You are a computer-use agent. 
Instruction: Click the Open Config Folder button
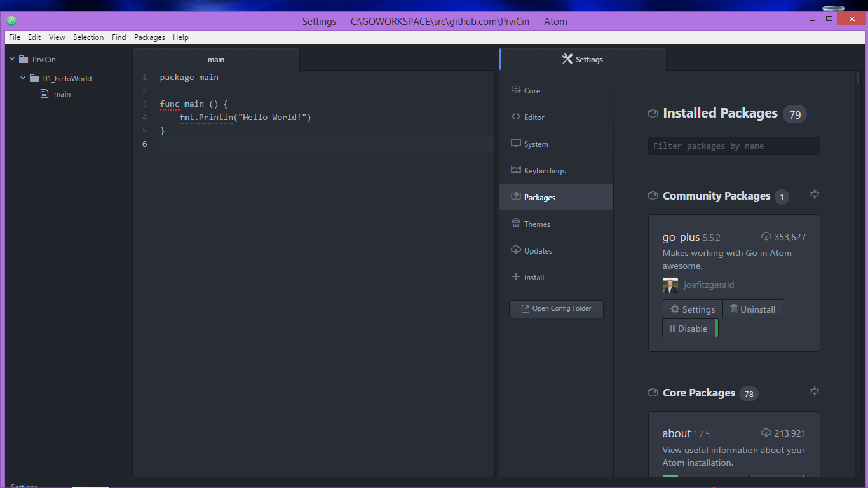[x=556, y=309]
